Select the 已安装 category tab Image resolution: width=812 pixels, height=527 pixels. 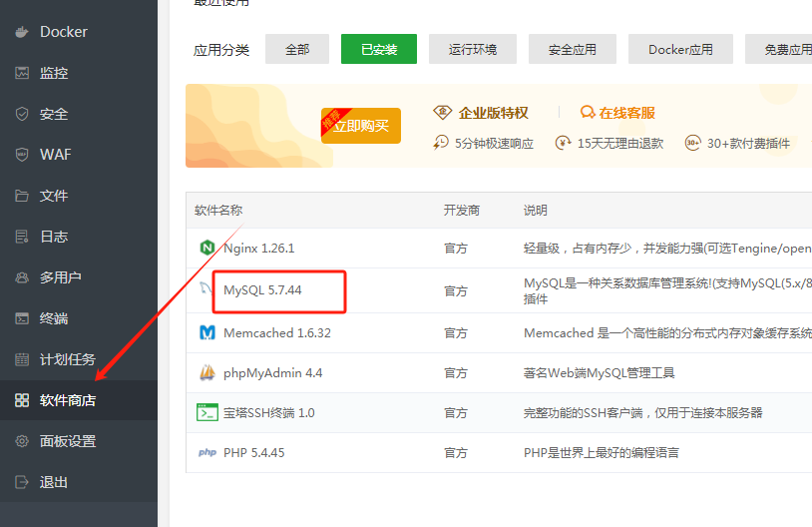(379, 49)
